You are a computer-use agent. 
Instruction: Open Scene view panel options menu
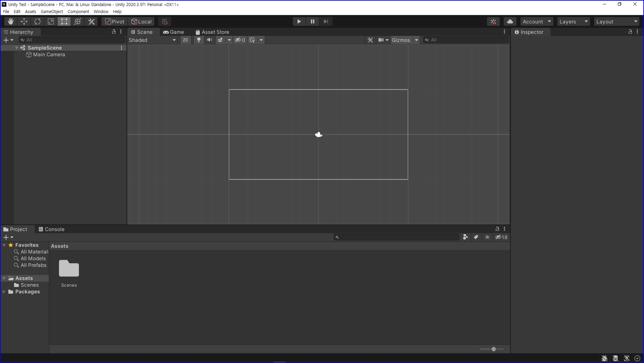[504, 31]
